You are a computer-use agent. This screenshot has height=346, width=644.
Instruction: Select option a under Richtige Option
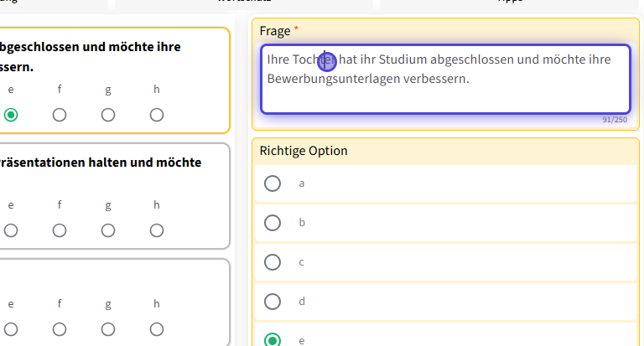(x=273, y=183)
